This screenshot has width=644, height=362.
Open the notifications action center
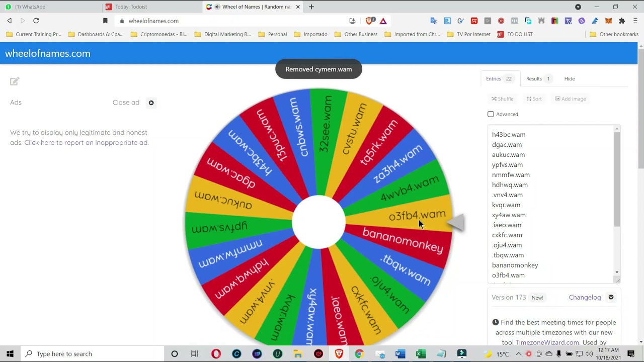[x=631, y=354]
